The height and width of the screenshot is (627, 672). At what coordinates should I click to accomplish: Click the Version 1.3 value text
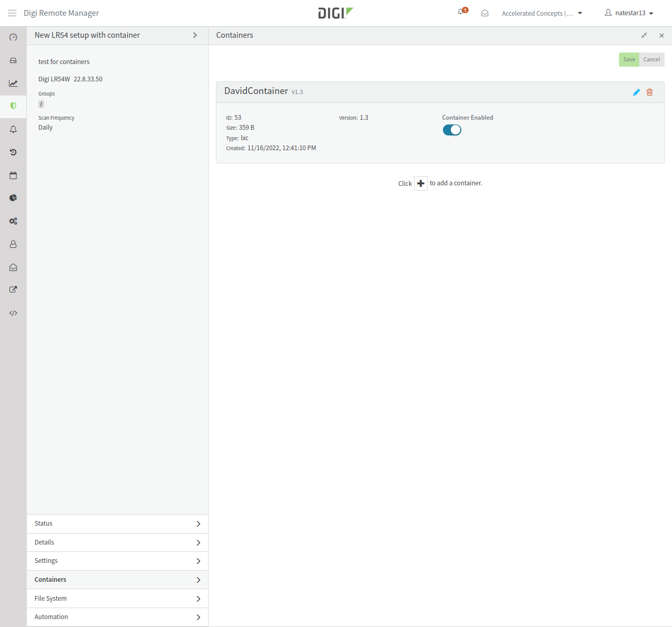pyautogui.click(x=364, y=118)
